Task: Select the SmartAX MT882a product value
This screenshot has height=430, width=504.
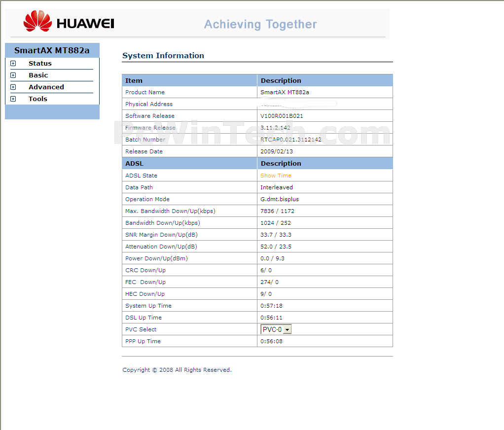Action: click(285, 92)
